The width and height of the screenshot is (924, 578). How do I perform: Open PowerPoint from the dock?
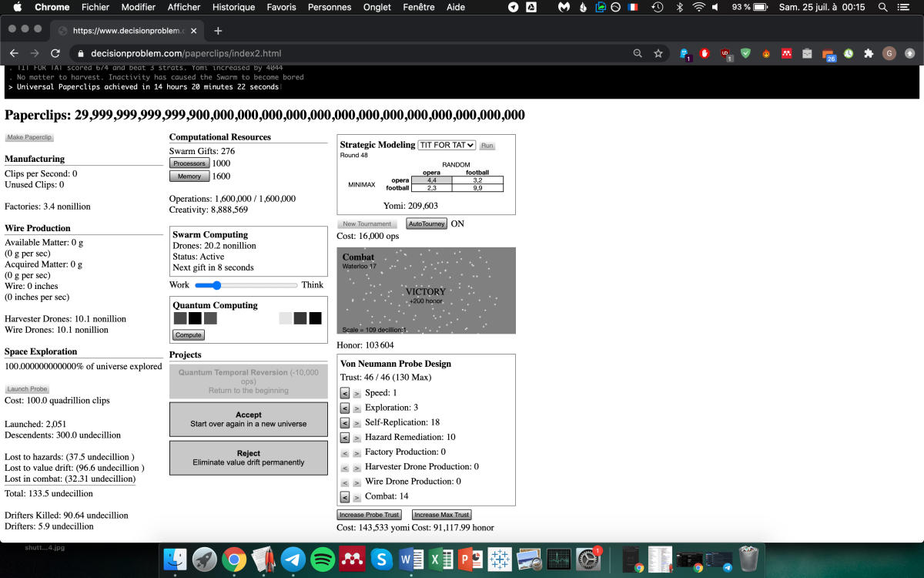468,560
